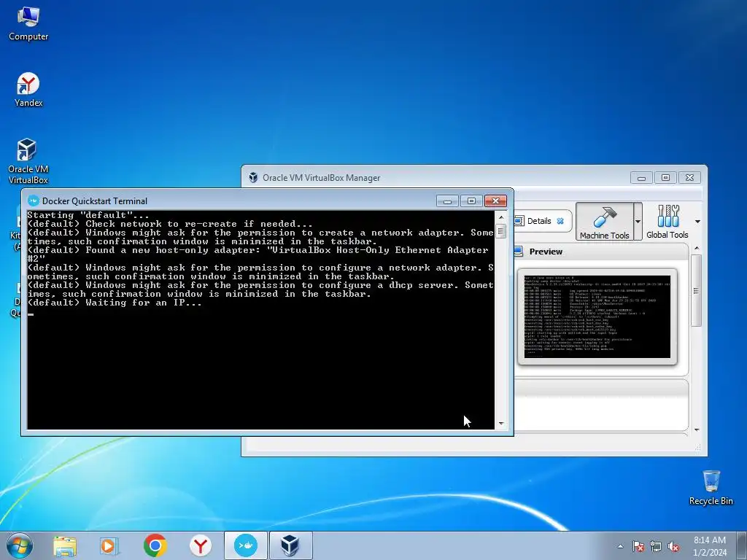Click the muted volume tray icon

coord(673,546)
